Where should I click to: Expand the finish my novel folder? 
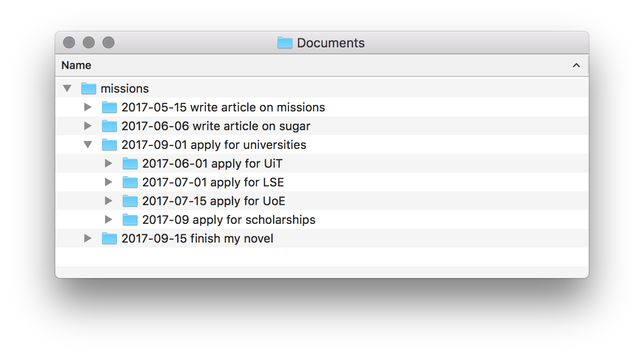(88, 239)
